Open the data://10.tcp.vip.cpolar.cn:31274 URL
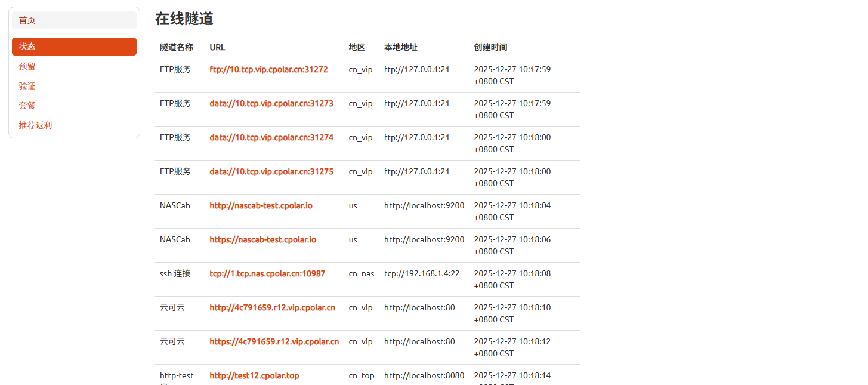 (271, 137)
